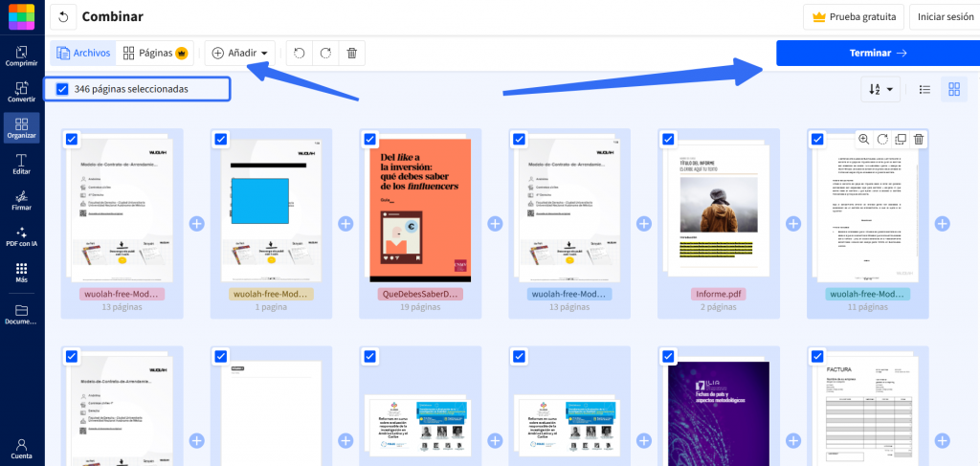The height and width of the screenshot is (466, 980).
Task: Select the Organizar tool in sidebar
Action: pyautogui.click(x=21, y=128)
